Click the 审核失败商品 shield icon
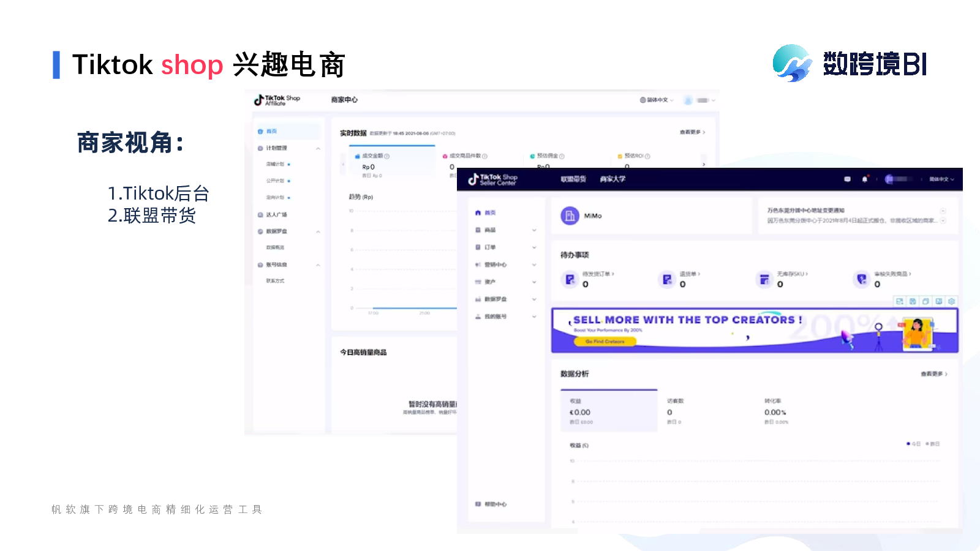The height and width of the screenshot is (551, 980). coord(862,280)
